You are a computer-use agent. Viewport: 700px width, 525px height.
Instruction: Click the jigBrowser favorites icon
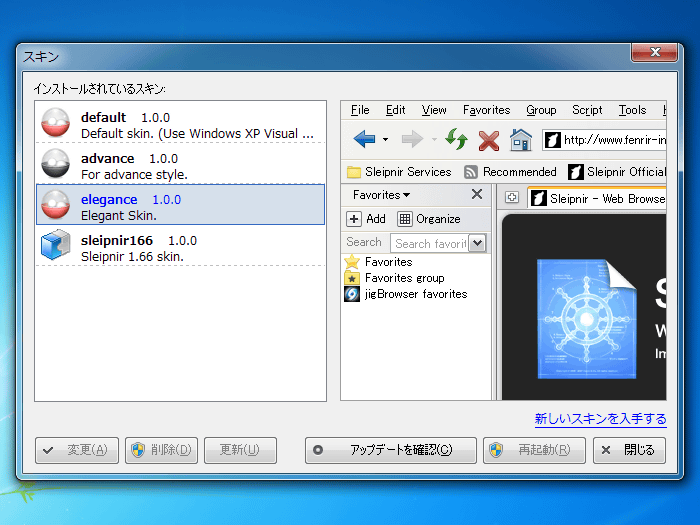pyautogui.click(x=352, y=294)
